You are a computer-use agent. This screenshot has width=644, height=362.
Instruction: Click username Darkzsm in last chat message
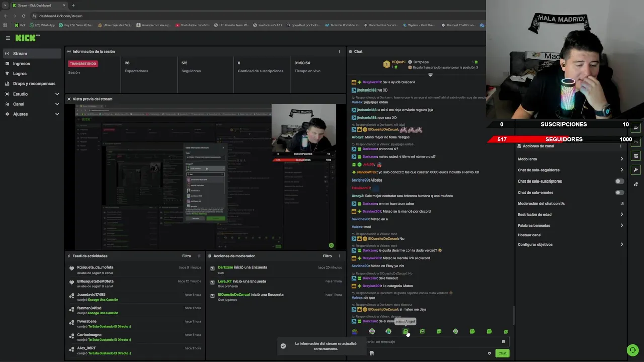coord(370,321)
